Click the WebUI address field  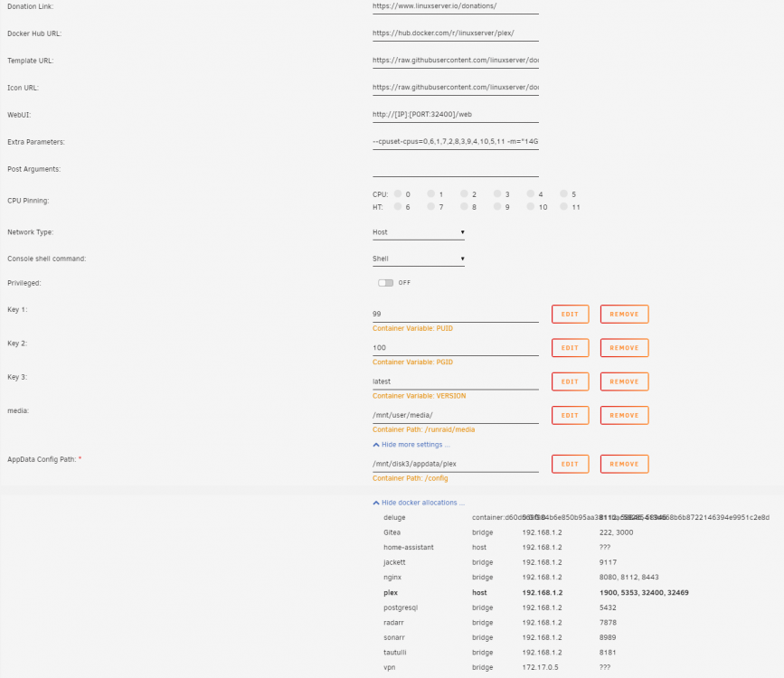(x=456, y=115)
